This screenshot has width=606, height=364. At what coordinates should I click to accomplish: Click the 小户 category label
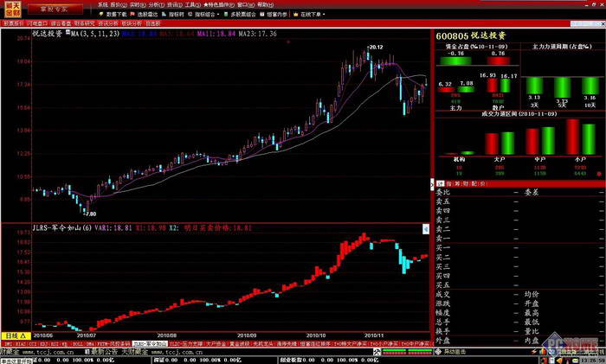580,159
